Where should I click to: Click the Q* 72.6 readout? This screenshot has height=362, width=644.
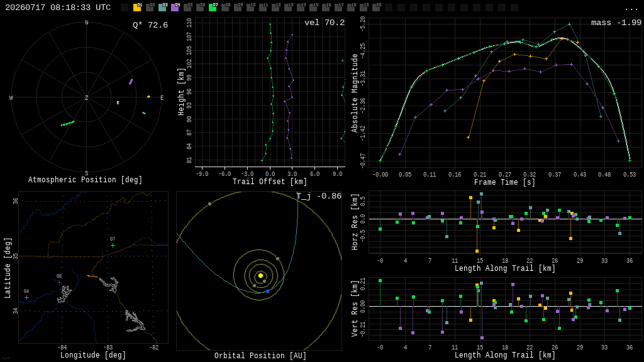point(150,25)
